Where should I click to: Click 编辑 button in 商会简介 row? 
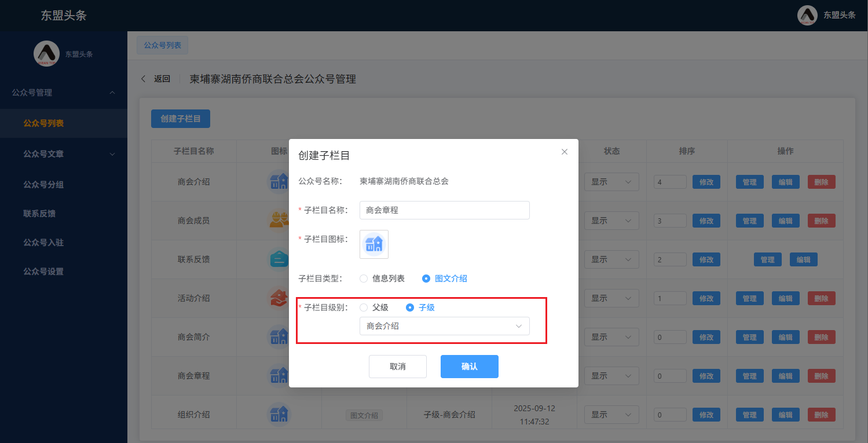click(786, 337)
